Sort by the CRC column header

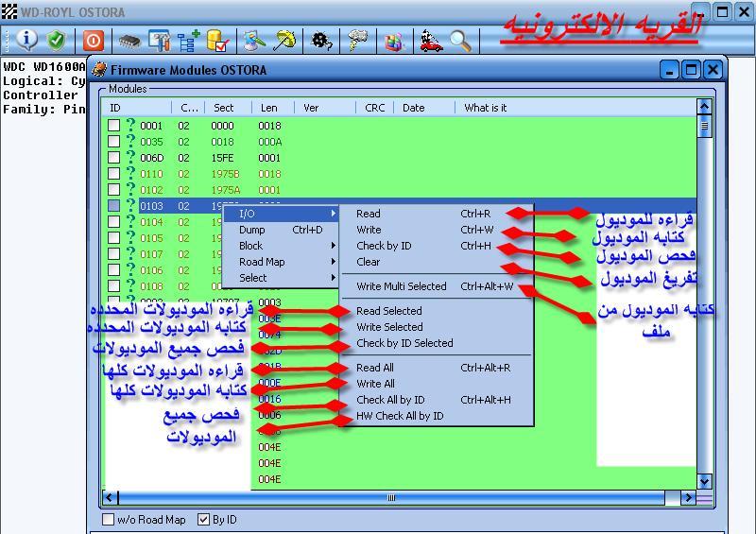pos(374,108)
